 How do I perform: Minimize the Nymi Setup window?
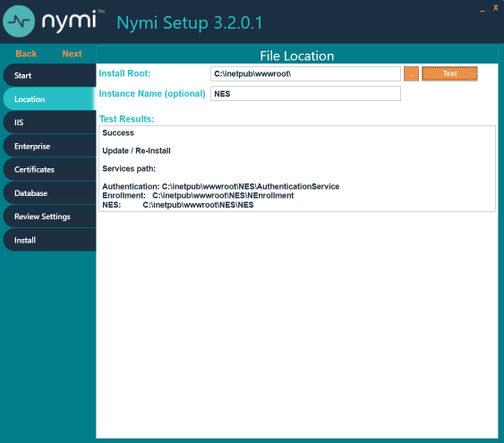tap(483, 10)
